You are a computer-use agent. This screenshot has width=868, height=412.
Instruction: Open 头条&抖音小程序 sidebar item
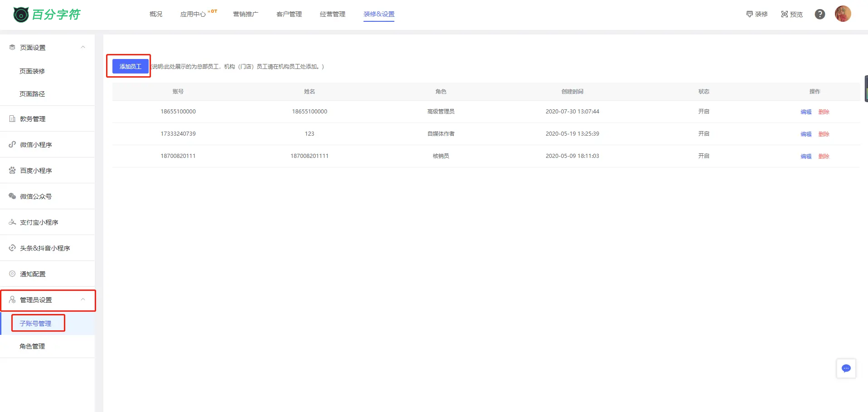45,248
